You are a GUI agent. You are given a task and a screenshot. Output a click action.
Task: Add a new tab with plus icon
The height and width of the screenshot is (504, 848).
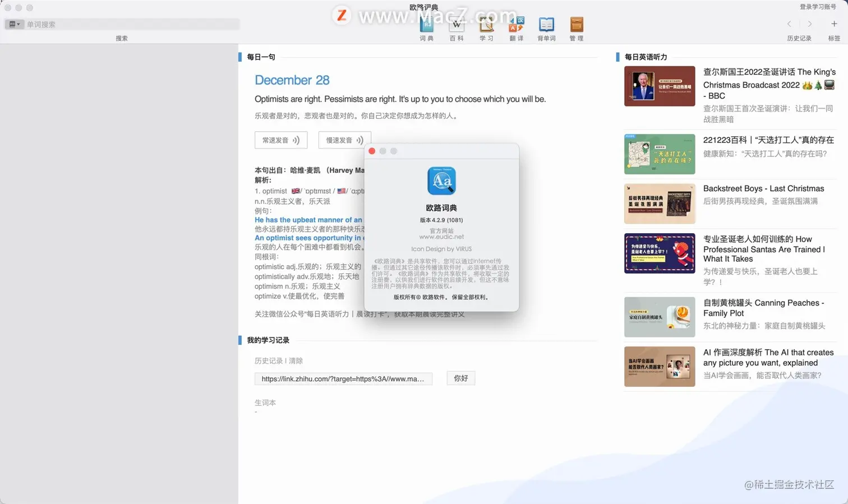pyautogui.click(x=834, y=24)
